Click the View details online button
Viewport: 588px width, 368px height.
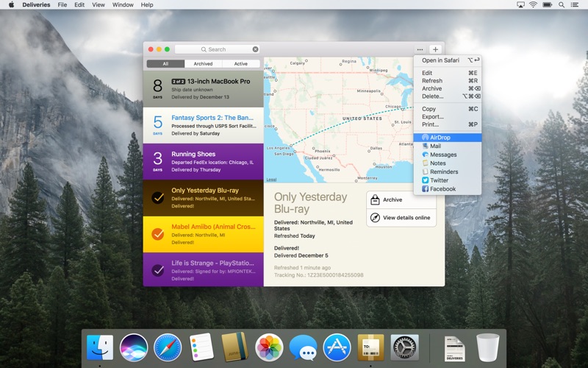click(401, 218)
